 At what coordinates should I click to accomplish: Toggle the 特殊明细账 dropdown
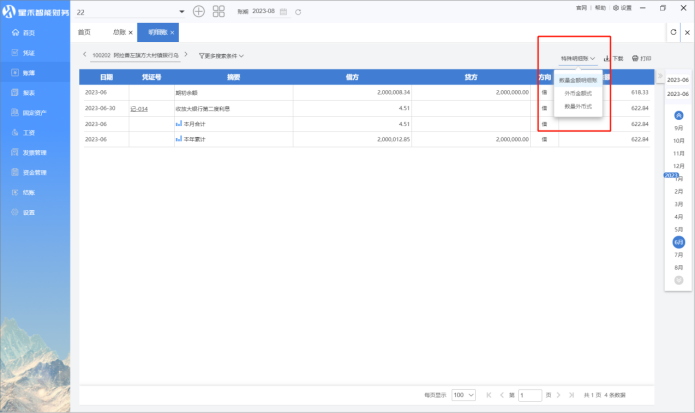(578, 59)
